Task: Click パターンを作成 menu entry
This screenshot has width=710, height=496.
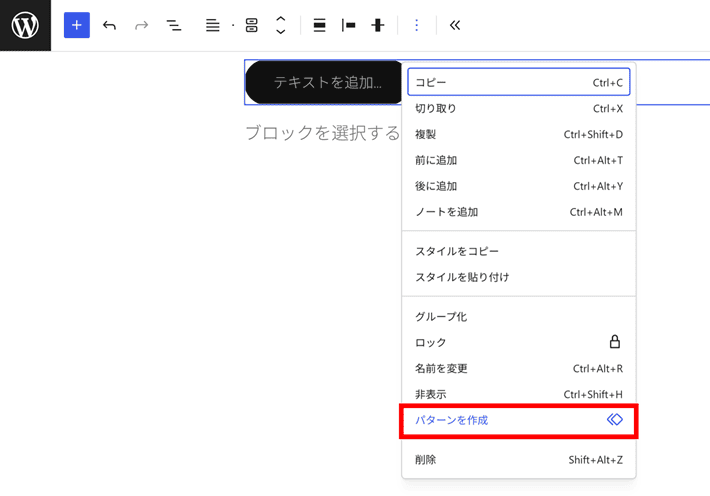Action: pyautogui.click(x=518, y=420)
